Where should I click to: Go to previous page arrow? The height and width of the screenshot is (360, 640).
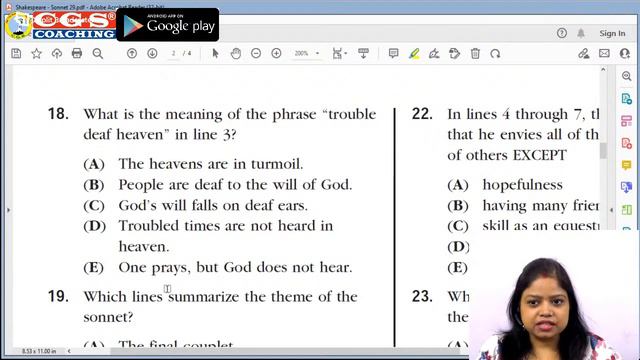[x=132, y=53]
